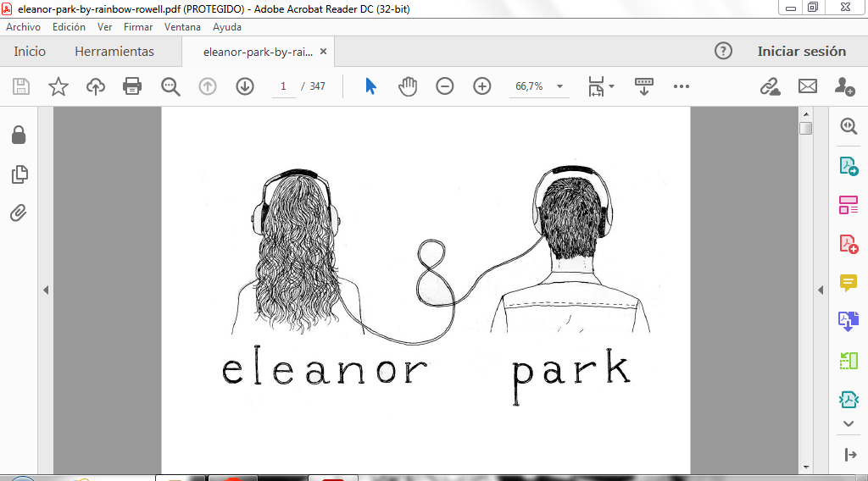Expand the left navigation pane arrow
The image size is (868, 481).
pos(46,290)
